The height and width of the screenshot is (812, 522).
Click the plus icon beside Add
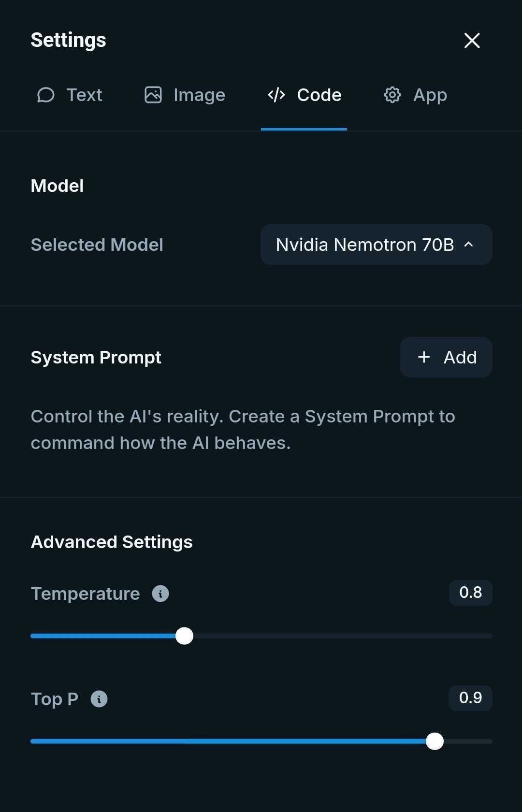pos(424,357)
